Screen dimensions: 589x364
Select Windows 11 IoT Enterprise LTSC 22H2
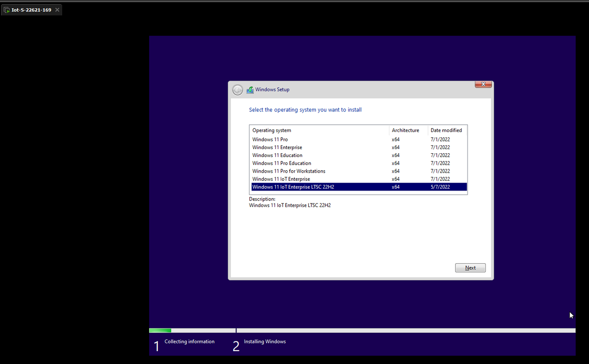tap(359, 187)
